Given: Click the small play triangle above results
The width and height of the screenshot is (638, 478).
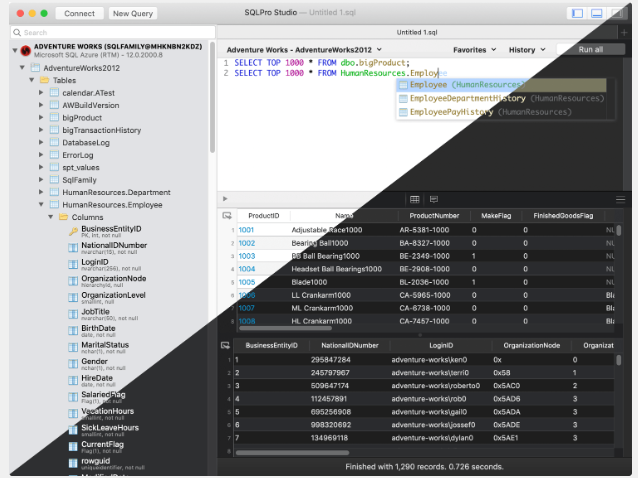Looking at the screenshot, I should point(226,199).
